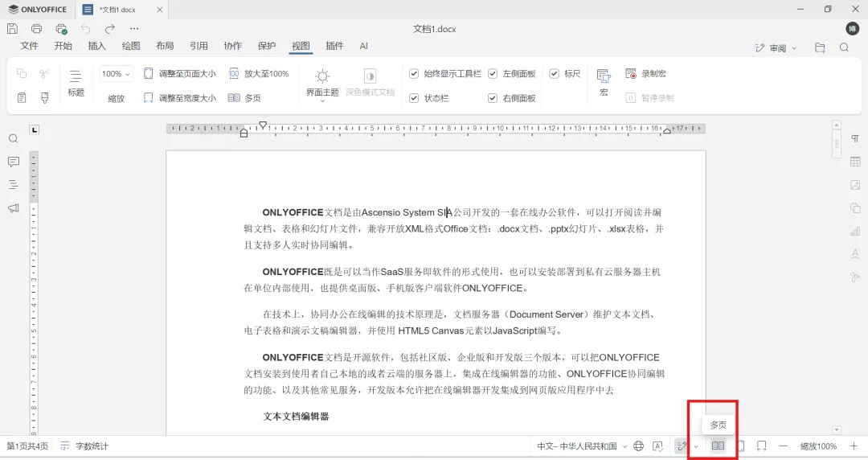Click 调整至页面大小 button

pyautogui.click(x=180, y=74)
